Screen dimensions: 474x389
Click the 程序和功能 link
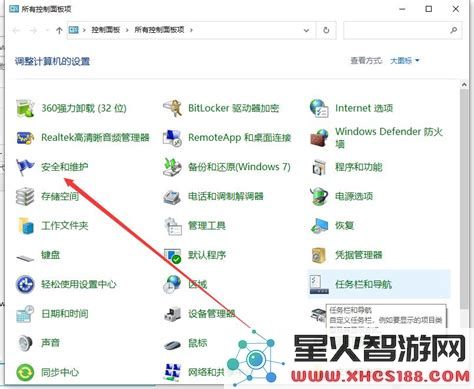tap(359, 167)
